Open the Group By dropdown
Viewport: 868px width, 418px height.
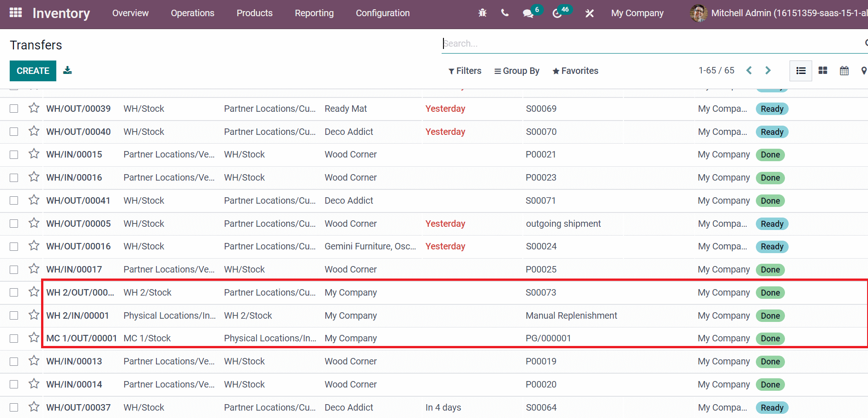pos(517,71)
